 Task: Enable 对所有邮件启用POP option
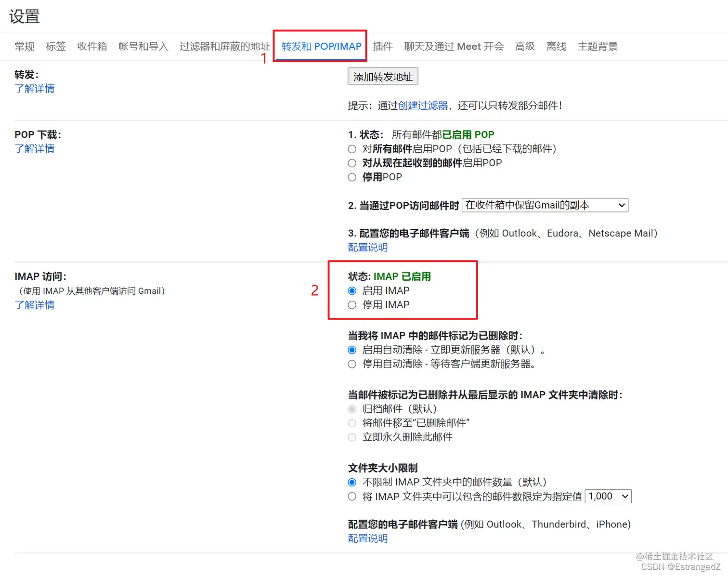(x=351, y=149)
